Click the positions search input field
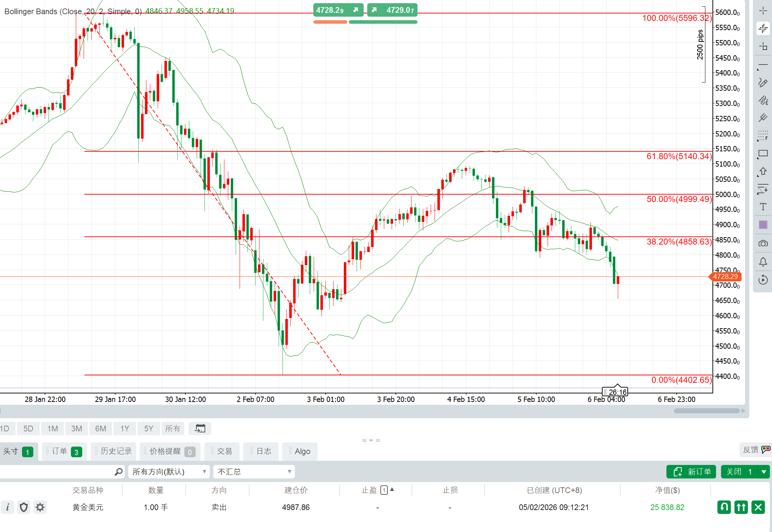This screenshot has height=532, width=772. point(57,472)
